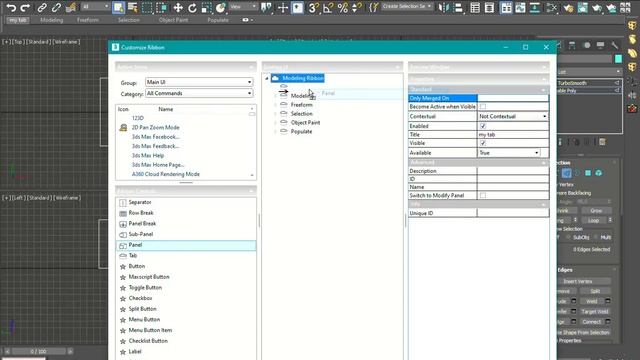Screen dimensions: 640x360
Task: Activate the Select Object tool
Action: pos(118,7)
